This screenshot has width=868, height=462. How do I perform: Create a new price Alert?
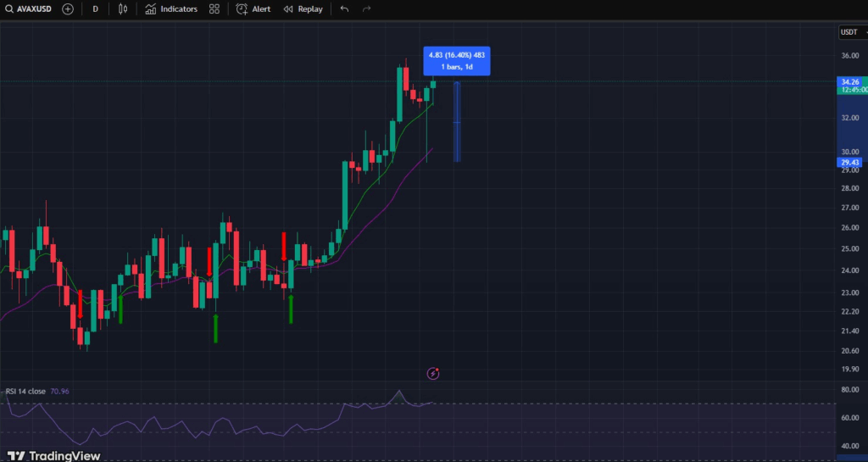click(x=253, y=8)
